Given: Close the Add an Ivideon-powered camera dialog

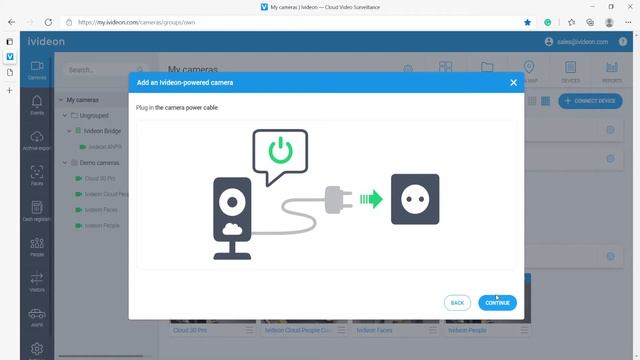Looking at the screenshot, I should [513, 82].
